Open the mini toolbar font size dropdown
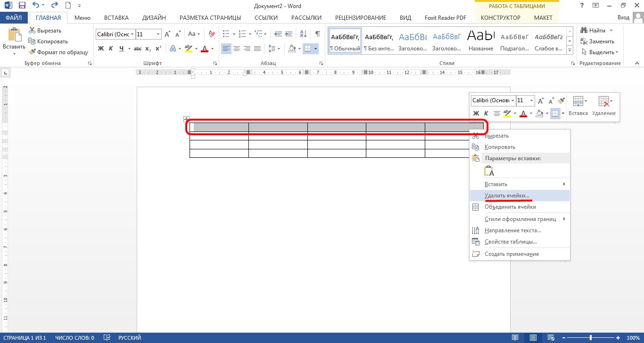The height and width of the screenshot is (343, 644). click(x=532, y=100)
